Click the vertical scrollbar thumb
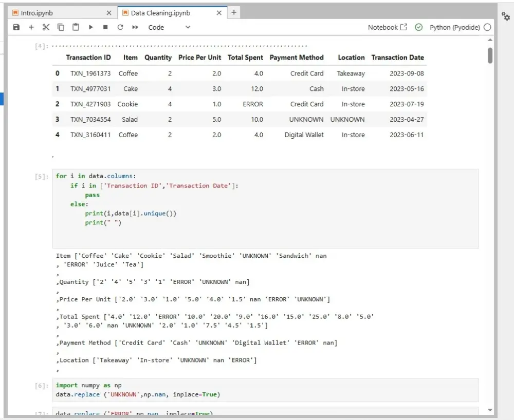 click(x=490, y=55)
